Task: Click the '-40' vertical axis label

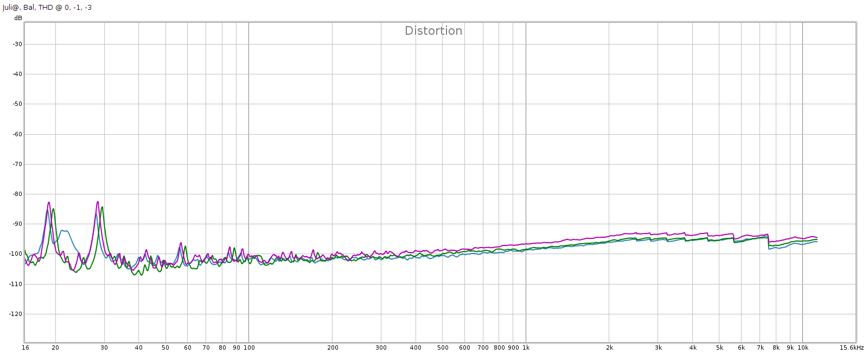Action: pos(17,74)
